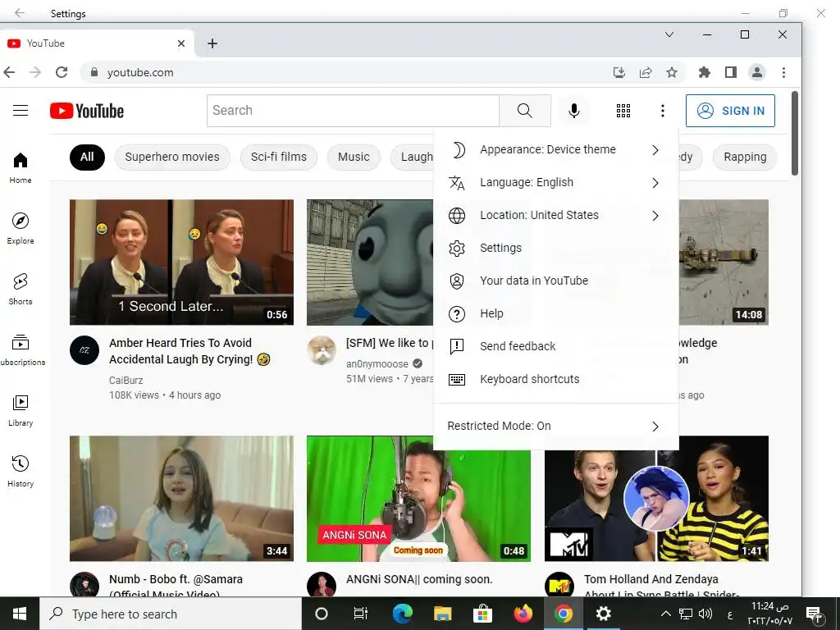Select Superhero movies filter chip
The height and width of the screenshot is (630, 840).
coord(172,157)
